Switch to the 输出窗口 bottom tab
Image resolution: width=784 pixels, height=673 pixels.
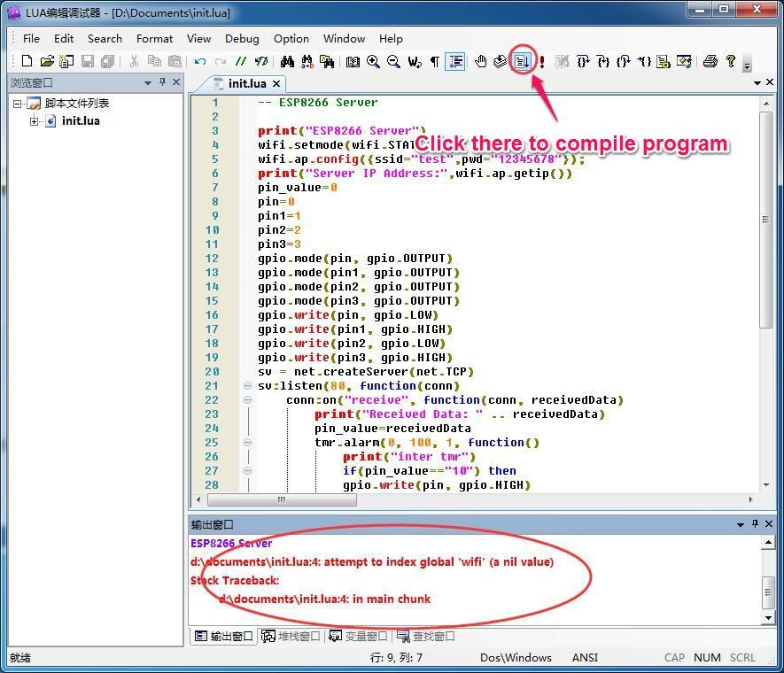(223, 636)
